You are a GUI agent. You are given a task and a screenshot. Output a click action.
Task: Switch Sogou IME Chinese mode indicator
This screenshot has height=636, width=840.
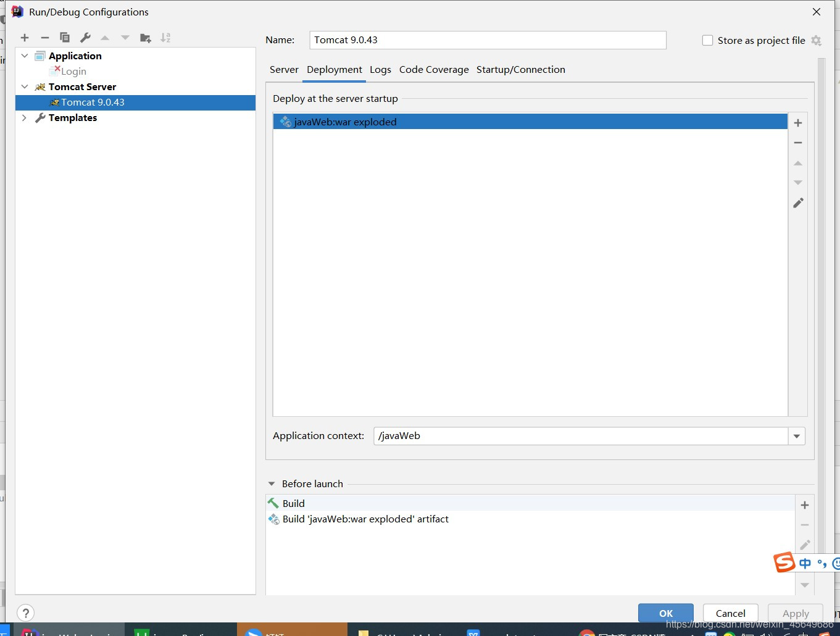tap(805, 563)
